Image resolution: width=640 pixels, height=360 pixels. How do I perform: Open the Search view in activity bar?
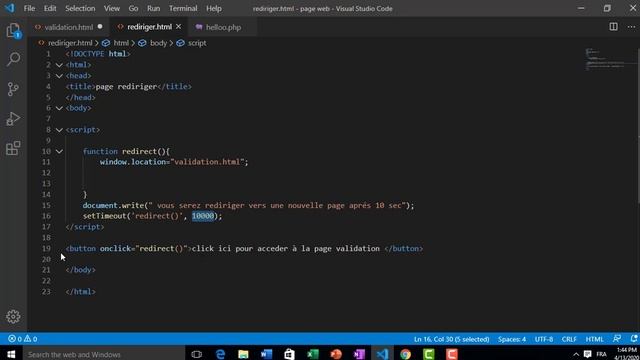pos(13,60)
